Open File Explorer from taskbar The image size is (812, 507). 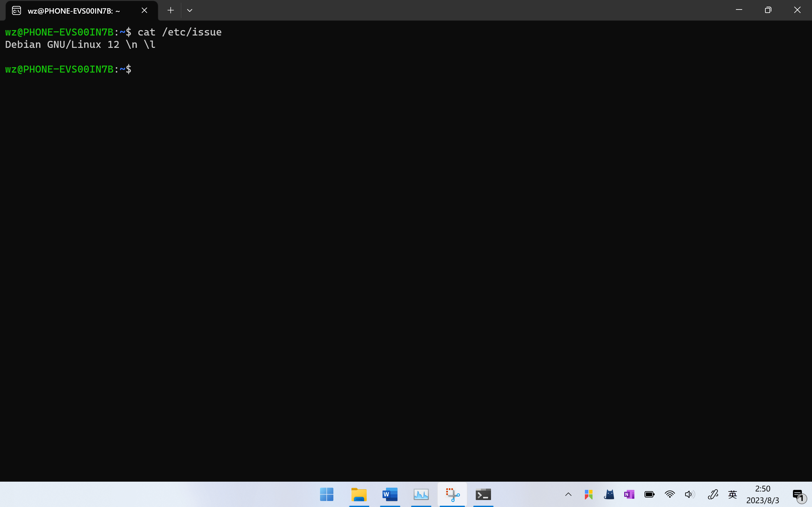pos(359,494)
